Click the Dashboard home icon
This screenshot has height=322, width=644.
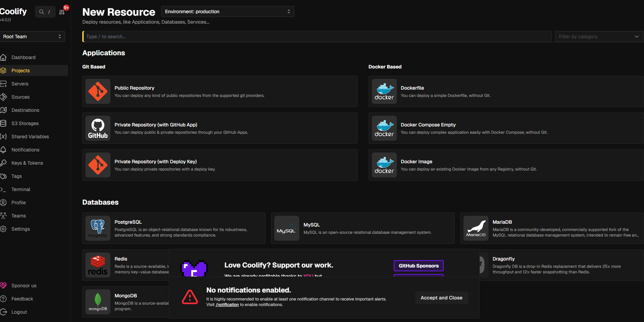(x=3, y=57)
